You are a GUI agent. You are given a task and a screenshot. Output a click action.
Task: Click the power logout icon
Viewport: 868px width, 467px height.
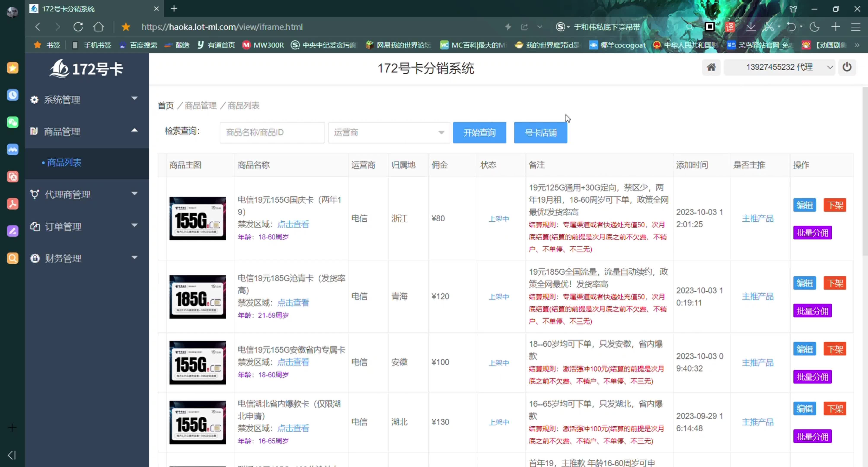[x=847, y=67]
